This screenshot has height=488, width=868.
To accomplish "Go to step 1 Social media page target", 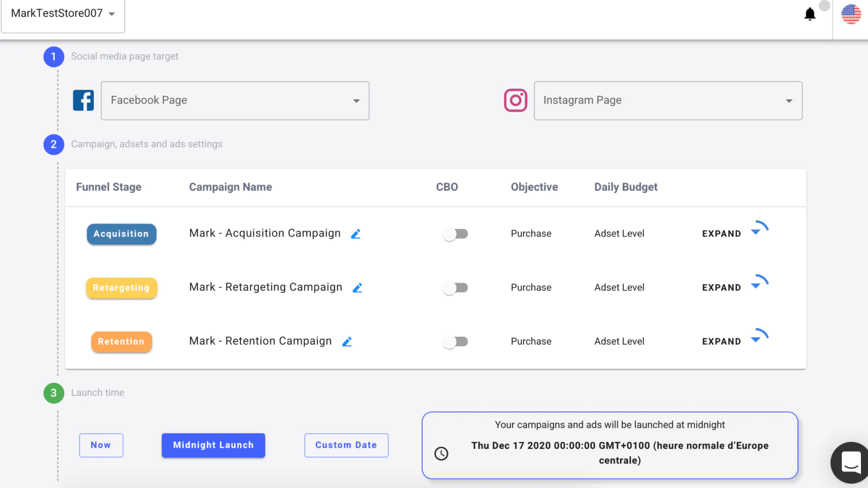I will [x=54, y=56].
